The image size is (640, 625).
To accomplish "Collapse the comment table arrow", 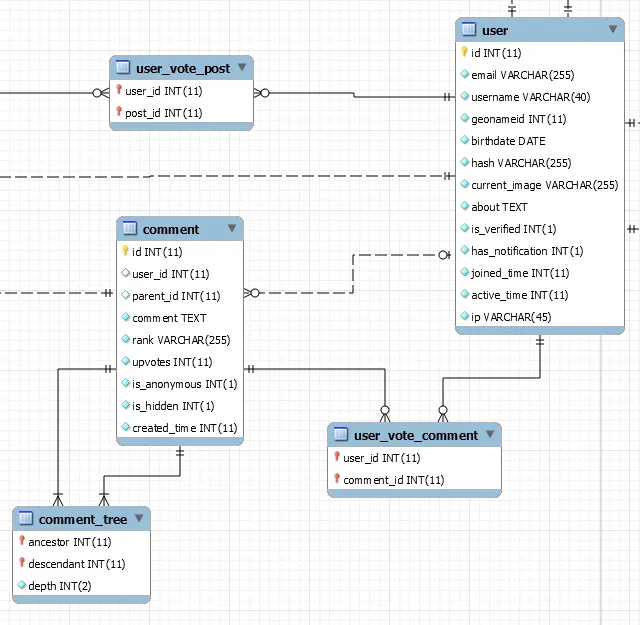I will pyautogui.click(x=232, y=228).
